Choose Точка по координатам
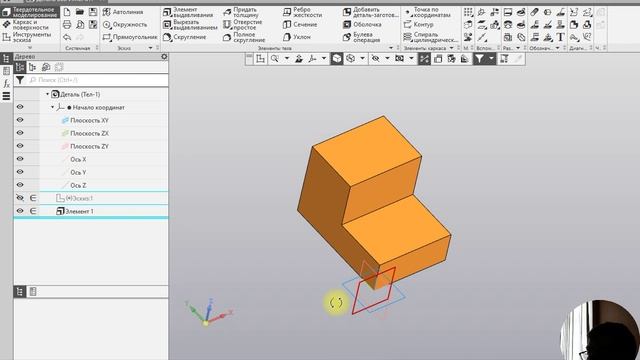 (x=427, y=12)
